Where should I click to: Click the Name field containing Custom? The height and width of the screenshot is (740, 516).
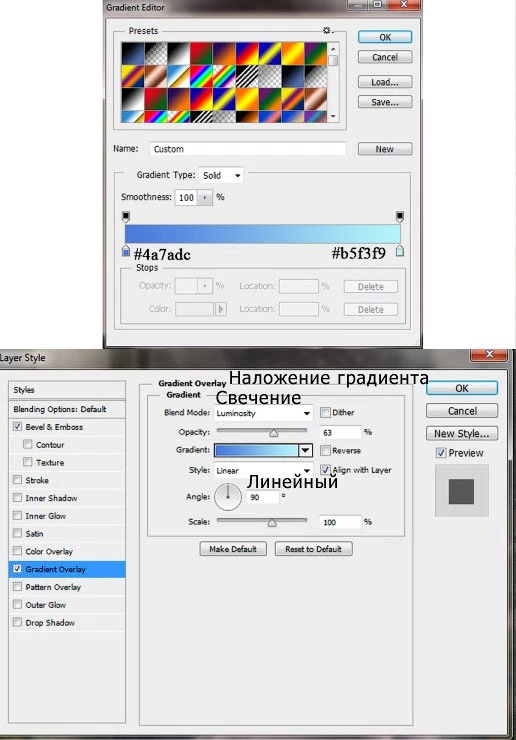tap(248, 149)
